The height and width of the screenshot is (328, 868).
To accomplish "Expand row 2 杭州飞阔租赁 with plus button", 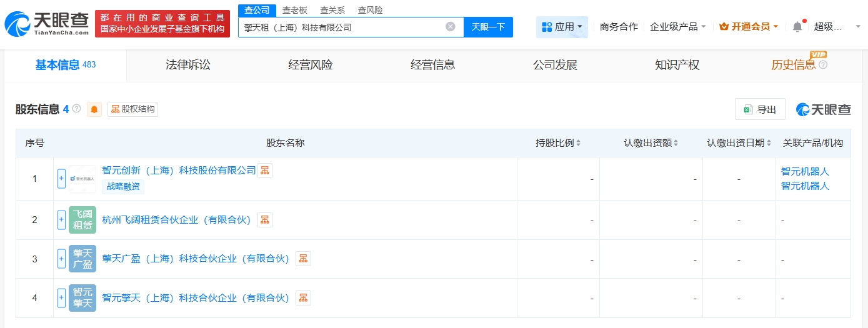I will [61, 220].
